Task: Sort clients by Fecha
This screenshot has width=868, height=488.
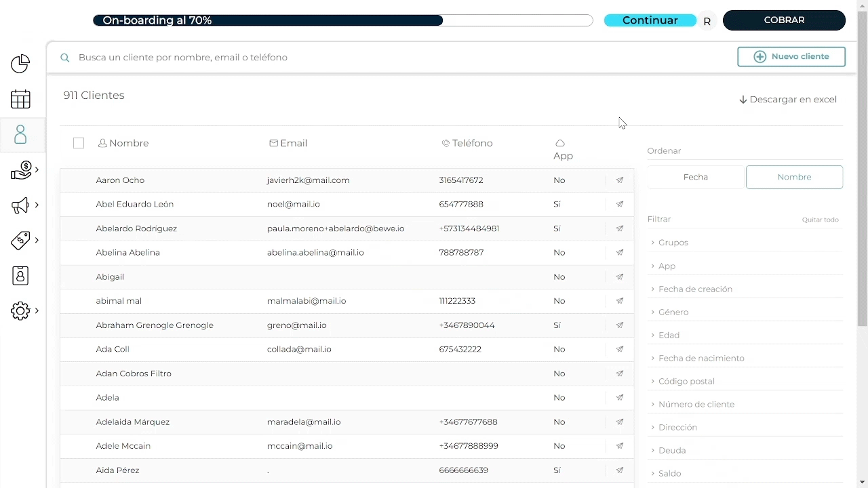Action: (696, 177)
